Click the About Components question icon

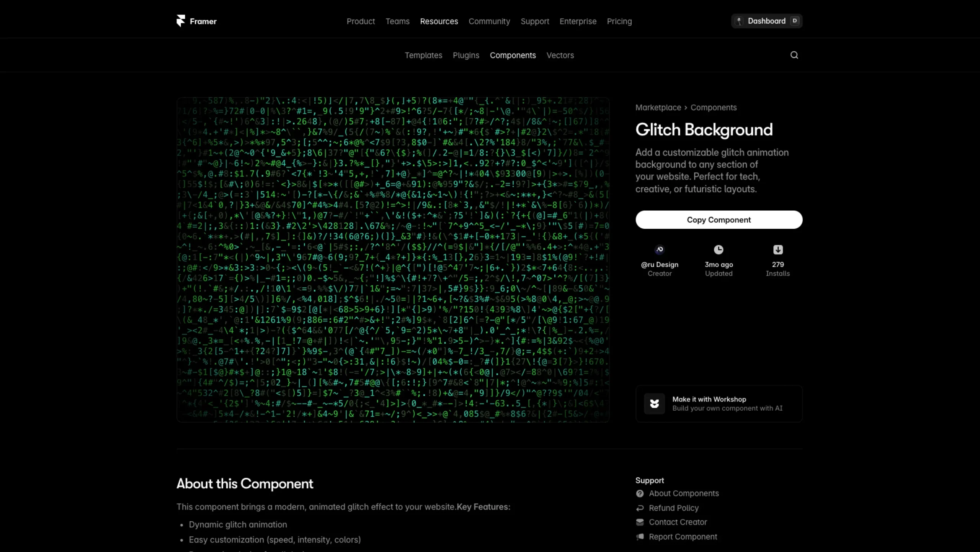tap(639, 493)
